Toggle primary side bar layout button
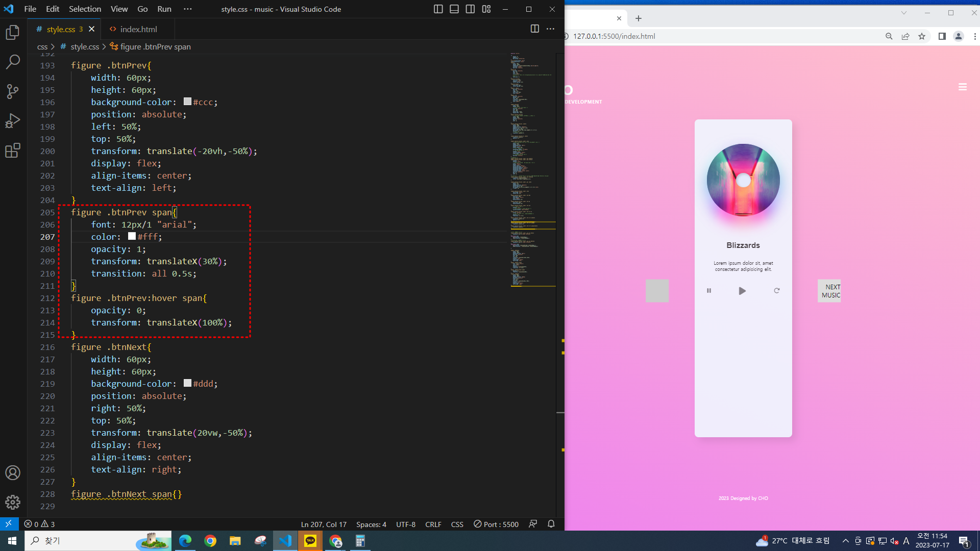The height and width of the screenshot is (551, 980). [438, 9]
